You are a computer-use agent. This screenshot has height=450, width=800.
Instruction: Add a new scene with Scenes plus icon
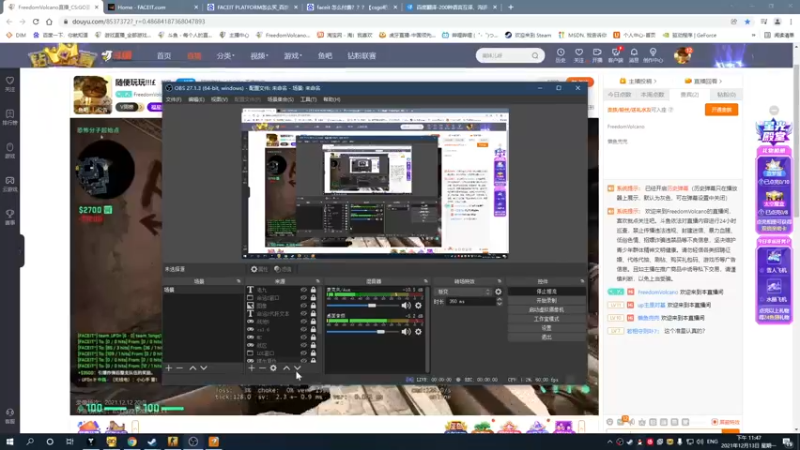point(169,368)
